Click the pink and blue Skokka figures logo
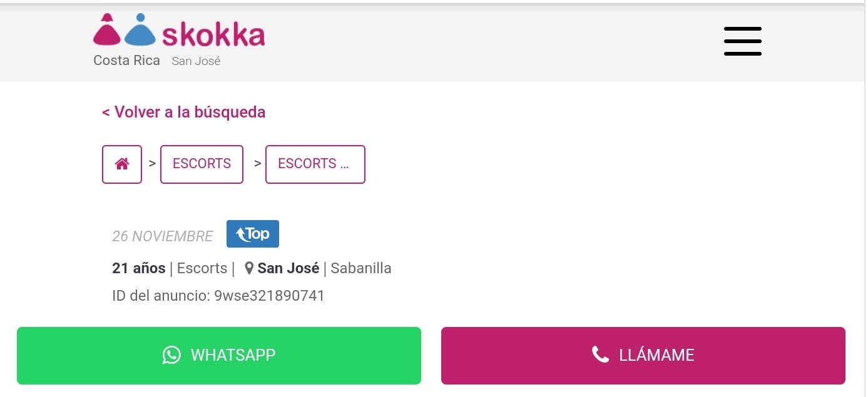 [x=124, y=30]
